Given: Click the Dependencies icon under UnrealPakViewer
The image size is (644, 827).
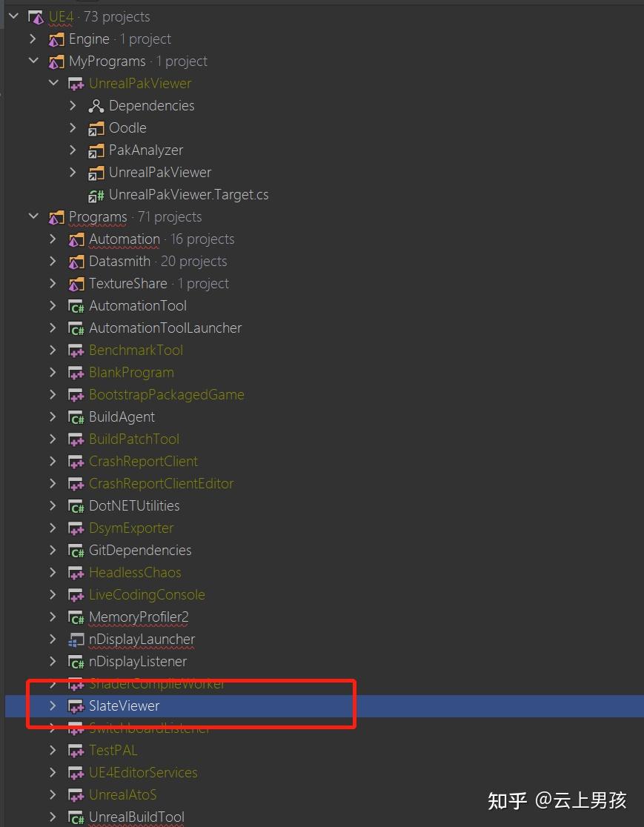Looking at the screenshot, I should coord(96,105).
